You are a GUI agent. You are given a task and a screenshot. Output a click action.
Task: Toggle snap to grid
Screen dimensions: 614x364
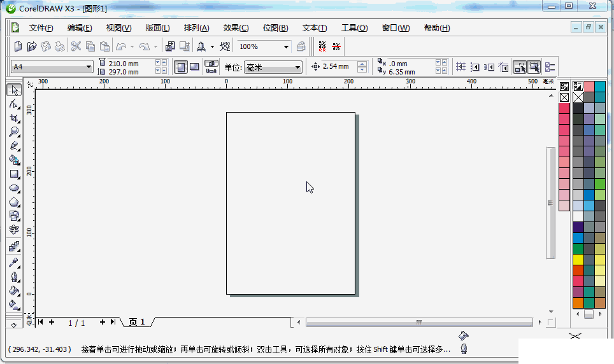click(461, 67)
